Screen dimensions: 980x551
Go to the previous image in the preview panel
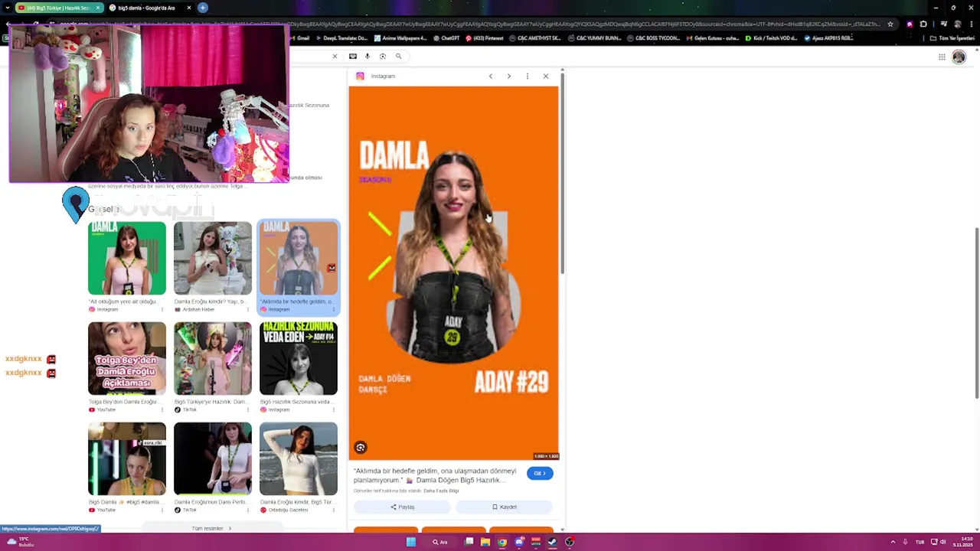(x=491, y=76)
